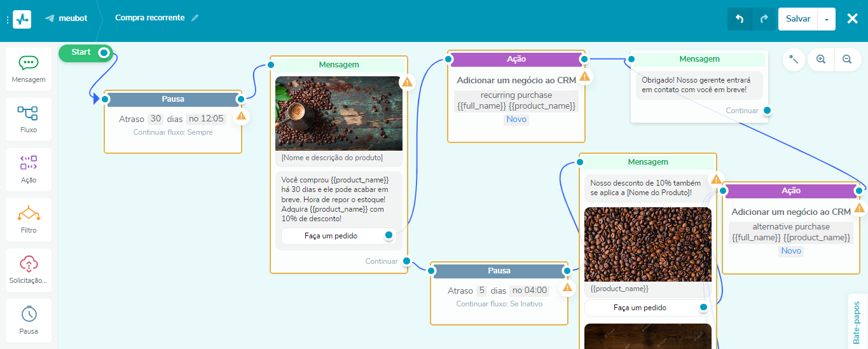868x349 pixels.
Task: Open the coffee beans product image
Action: click(648, 244)
